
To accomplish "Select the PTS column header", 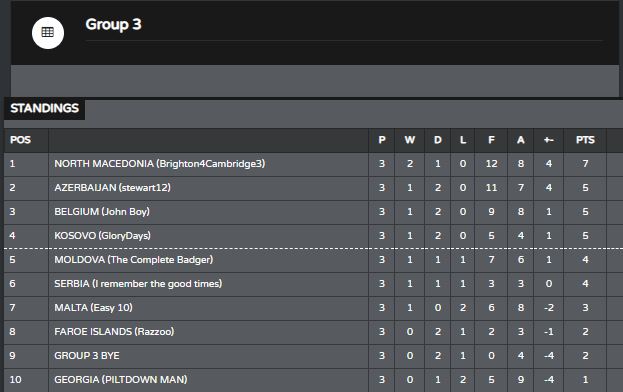I will 585,140.
